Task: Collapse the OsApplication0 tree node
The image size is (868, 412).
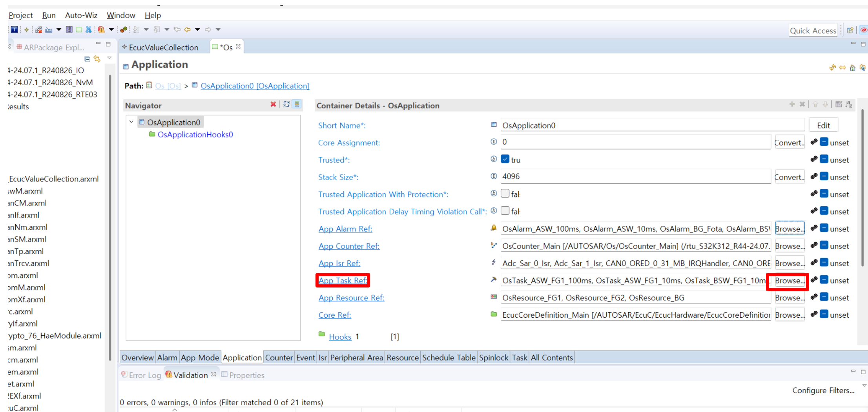Action: tap(131, 122)
